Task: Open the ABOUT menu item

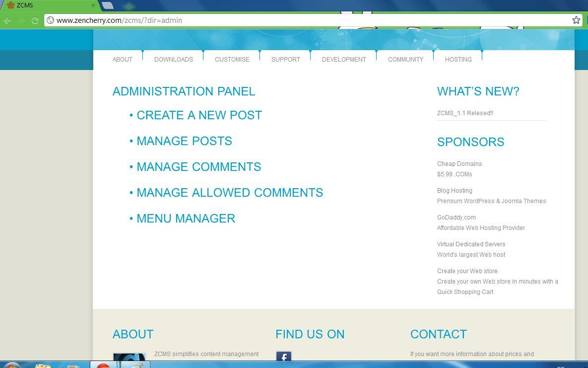Action: [122, 59]
